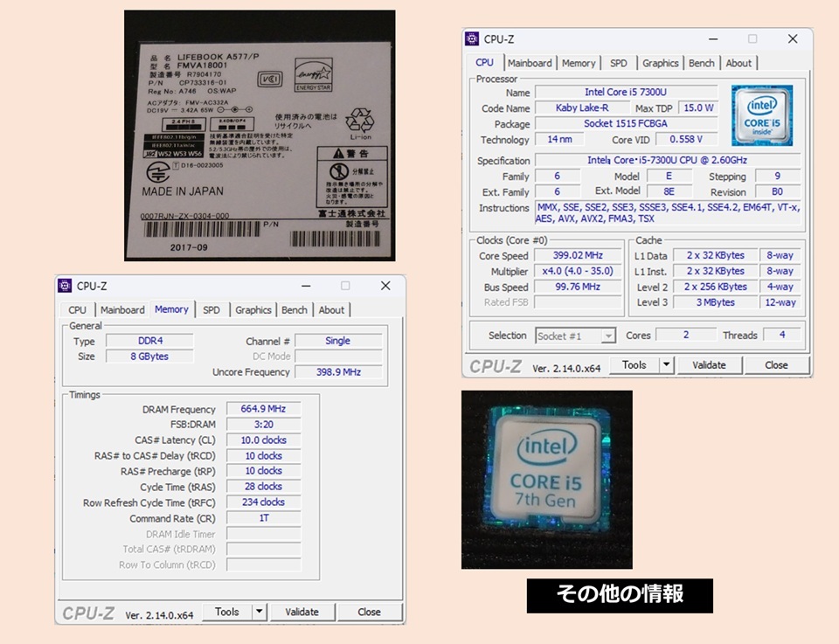Open the Mainboard tab in the processor window

pos(530,63)
